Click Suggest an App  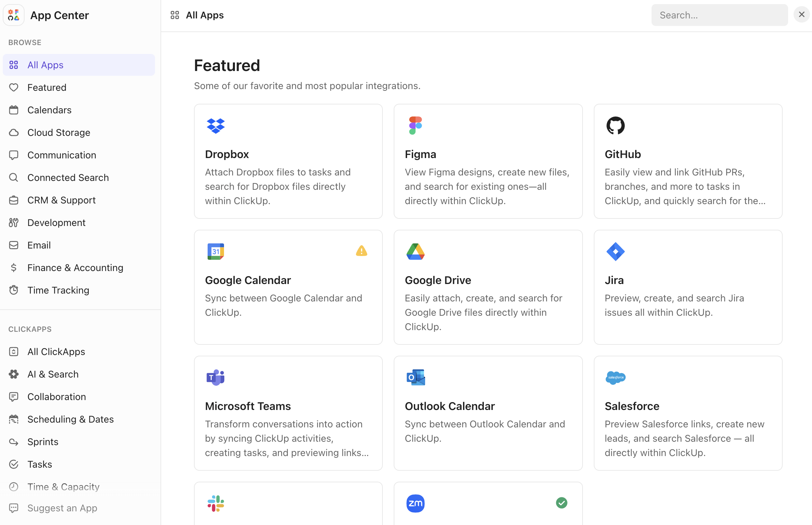click(x=62, y=508)
